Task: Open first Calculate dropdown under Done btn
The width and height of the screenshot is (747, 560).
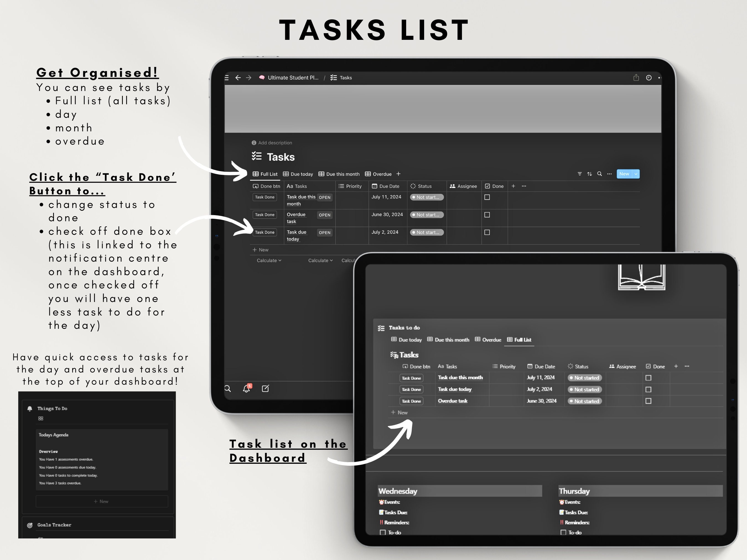Action: point(269,260)
